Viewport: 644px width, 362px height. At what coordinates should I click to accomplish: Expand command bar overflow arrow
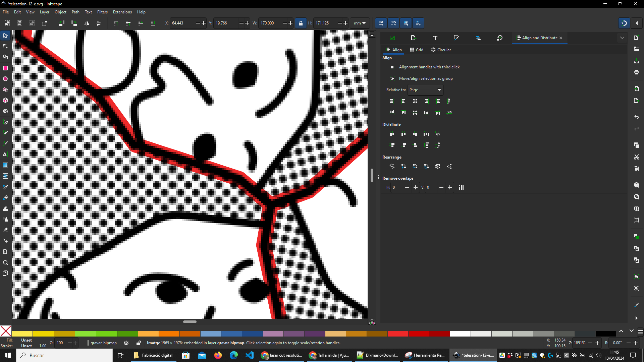pos(636,318)
